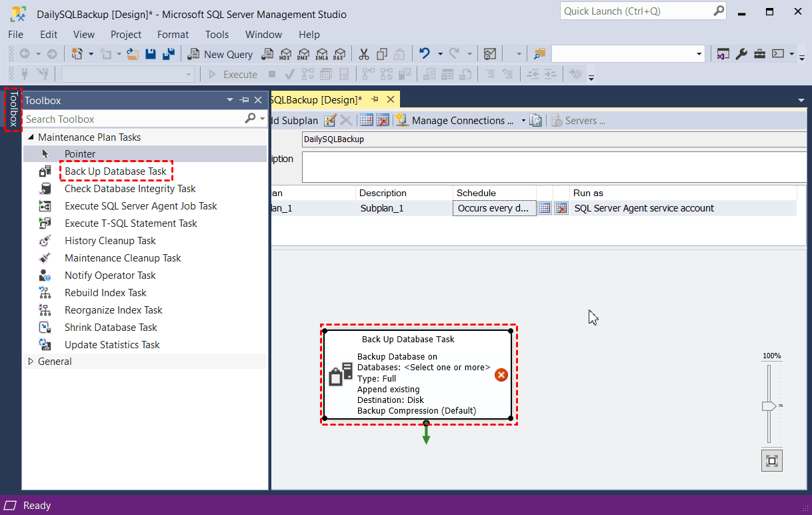Viewport: 812px width, 515px height.
Task: Select Pointer in the Toolbox
Action: (145, 154)
